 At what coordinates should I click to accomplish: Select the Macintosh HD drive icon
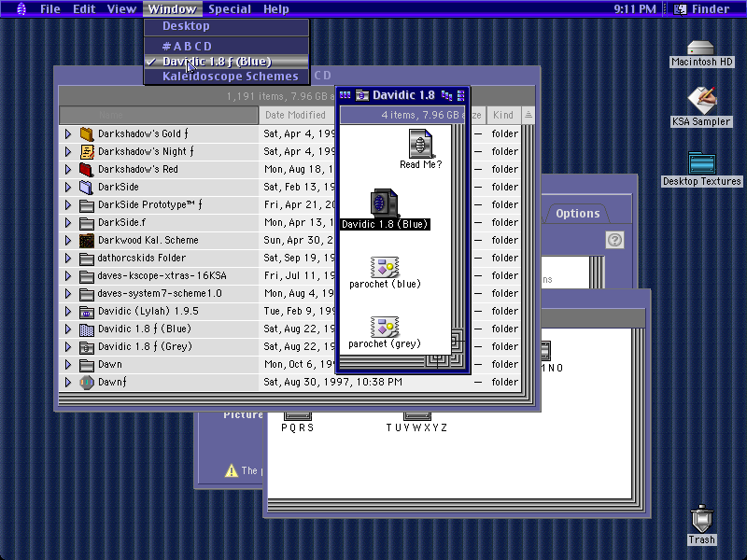point(700,48)
